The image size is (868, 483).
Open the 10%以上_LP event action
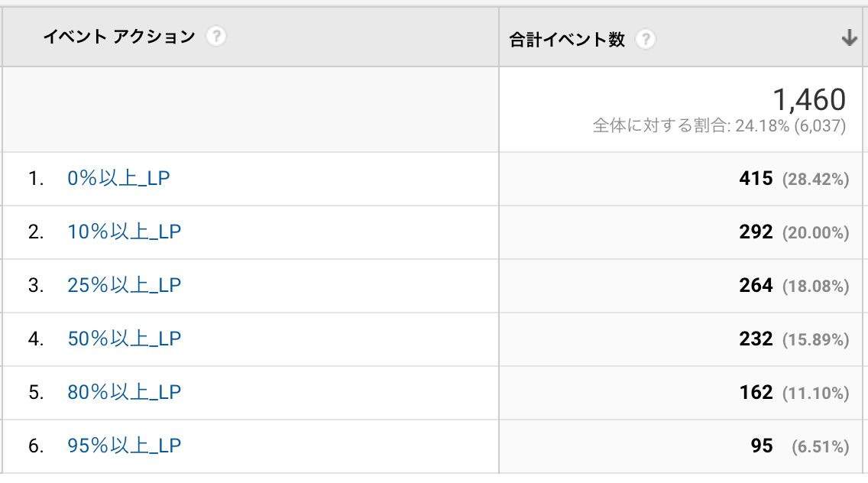click(124, 232)
